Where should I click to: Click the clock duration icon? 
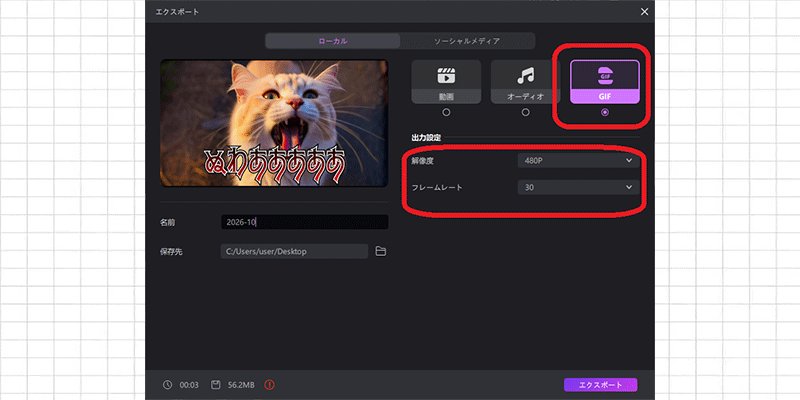coord(167,385)
